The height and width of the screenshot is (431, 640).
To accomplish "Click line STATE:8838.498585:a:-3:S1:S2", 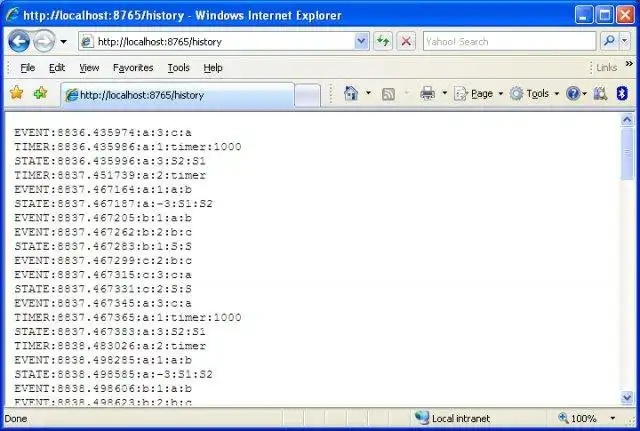I will (x=113, y=375).
